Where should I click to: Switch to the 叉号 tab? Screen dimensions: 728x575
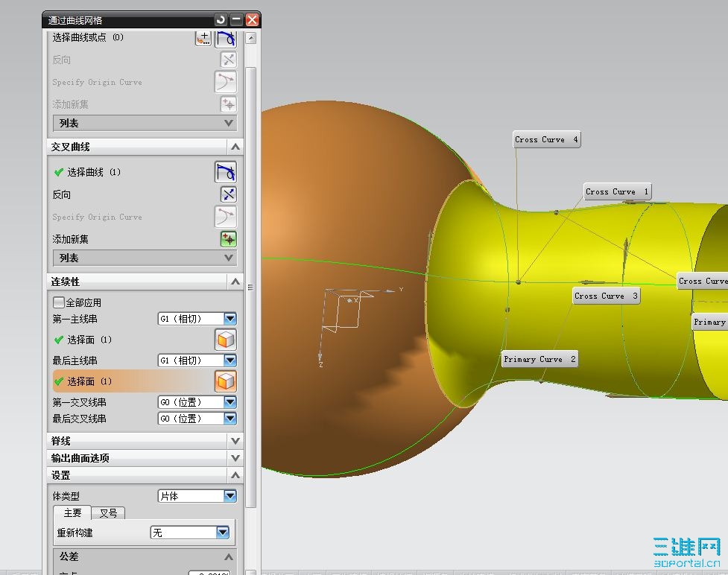(108, 513)
